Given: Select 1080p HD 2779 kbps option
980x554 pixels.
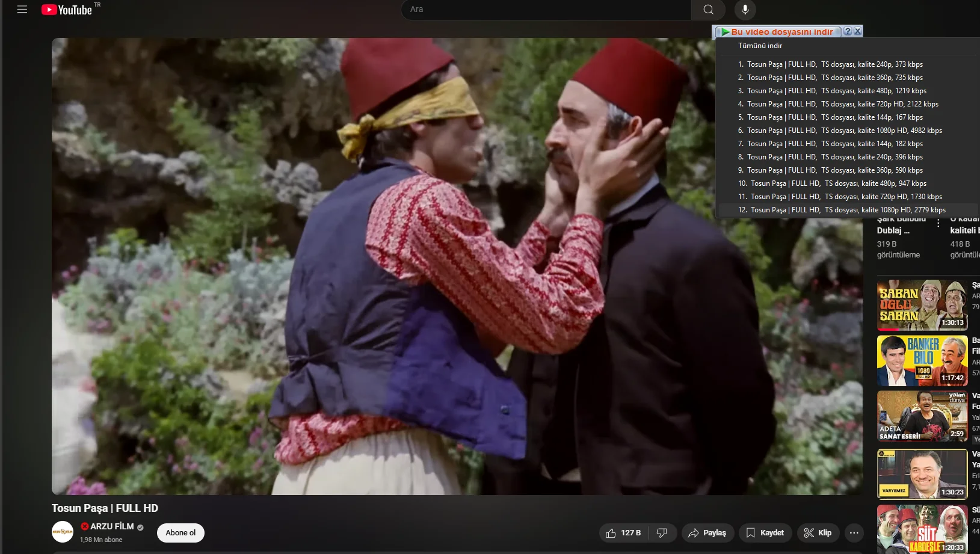Looking at the screenshot, I should coord(849,210).
